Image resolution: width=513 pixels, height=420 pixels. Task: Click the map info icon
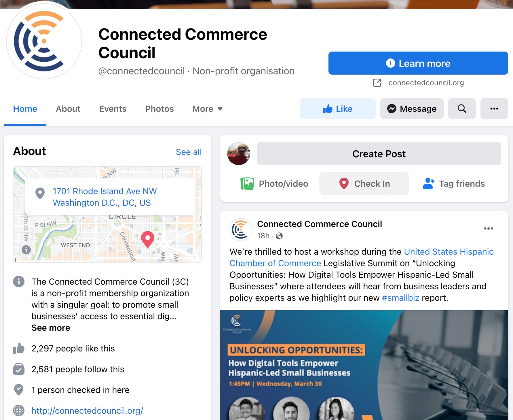[26, 249]
